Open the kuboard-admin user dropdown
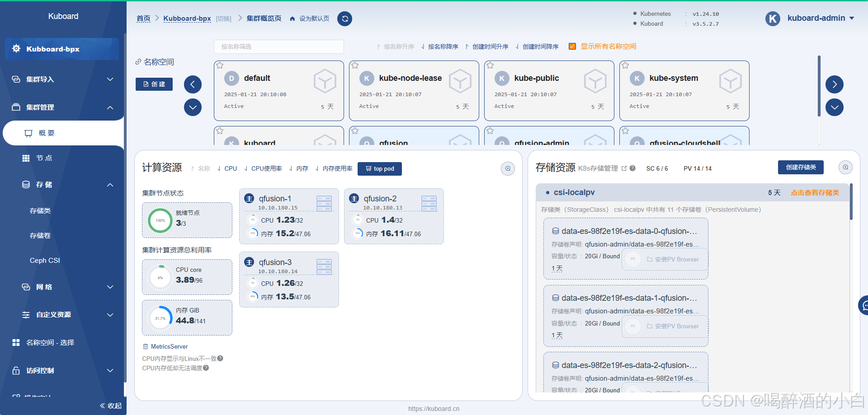The width and height of the screenshot is (868, 415). pyautogui.click(x=820, y=18)
